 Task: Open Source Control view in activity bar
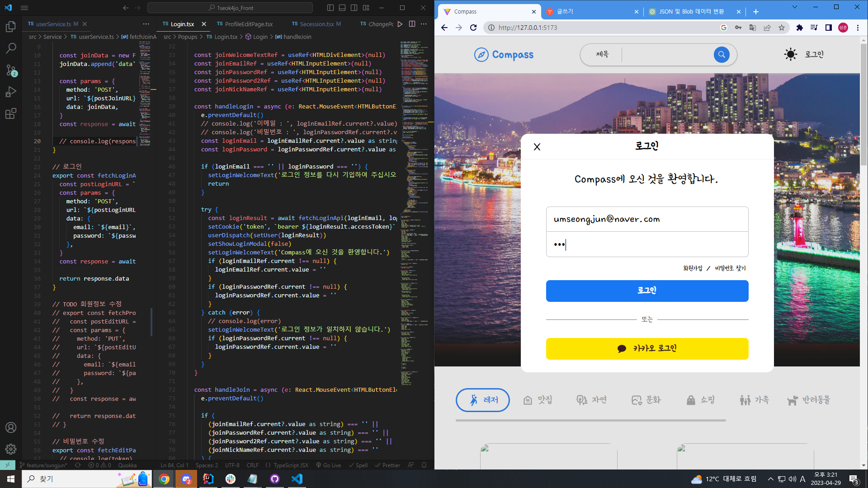(x=11, y=70)
